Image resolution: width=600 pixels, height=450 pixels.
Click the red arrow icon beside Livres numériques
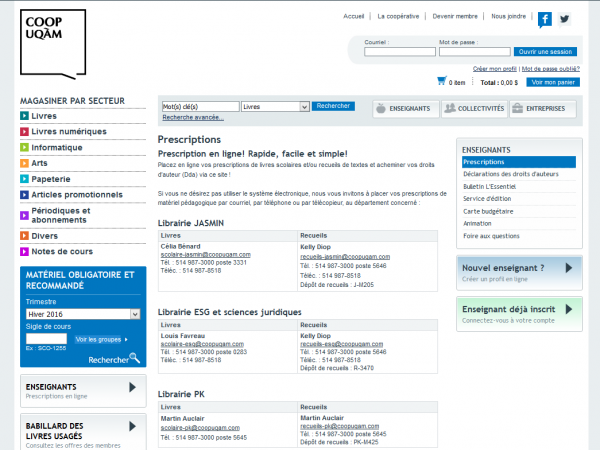click(24, 132)
